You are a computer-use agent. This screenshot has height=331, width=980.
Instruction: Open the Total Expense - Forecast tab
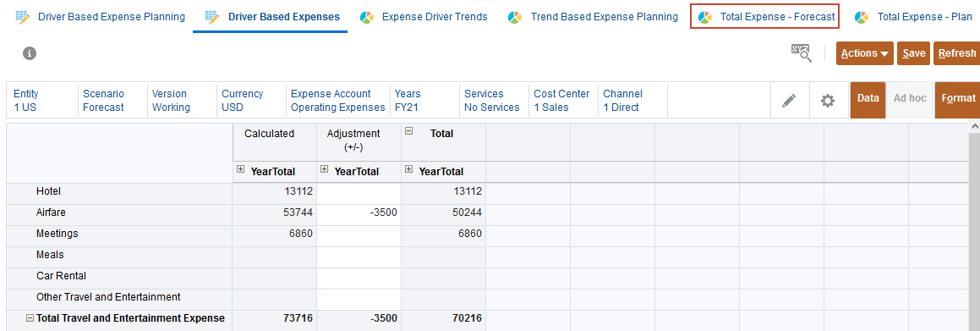pos(778,17)
